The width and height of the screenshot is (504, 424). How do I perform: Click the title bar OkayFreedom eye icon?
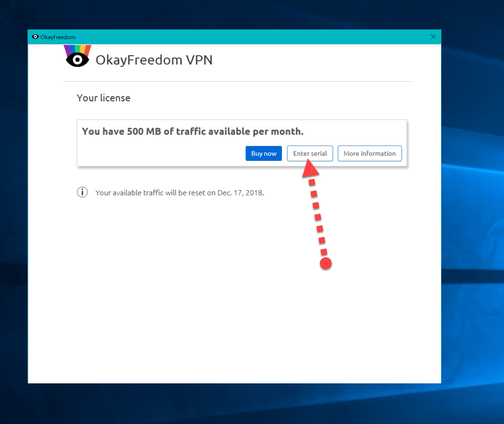(x=35, y=37)
